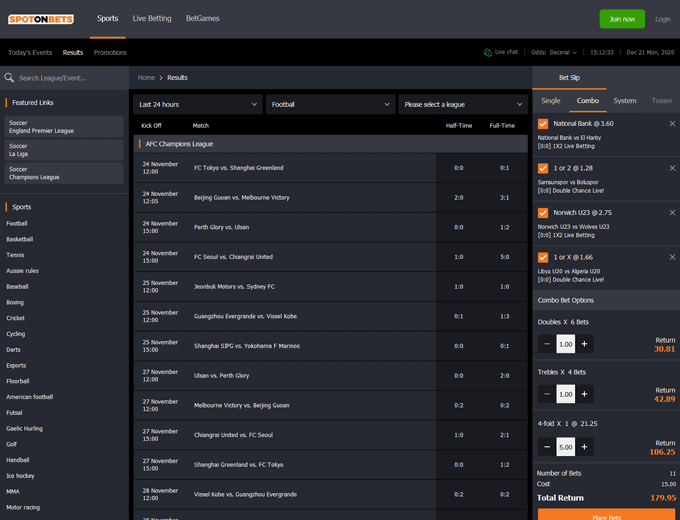This screenshot has width=680, height=520.
Task: Open the Sports top tab
Action: 108,19
